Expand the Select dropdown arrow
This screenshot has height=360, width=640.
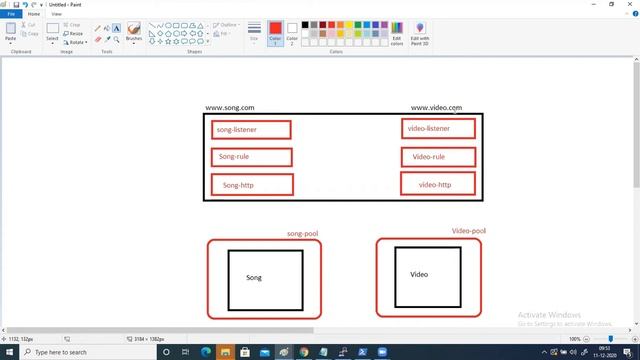click(52, 43)
